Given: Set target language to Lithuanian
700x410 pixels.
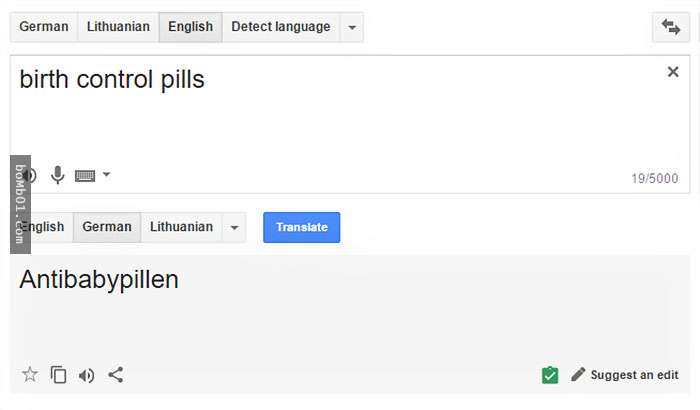Looking at the screenshot, I should [x=181, y=227].
